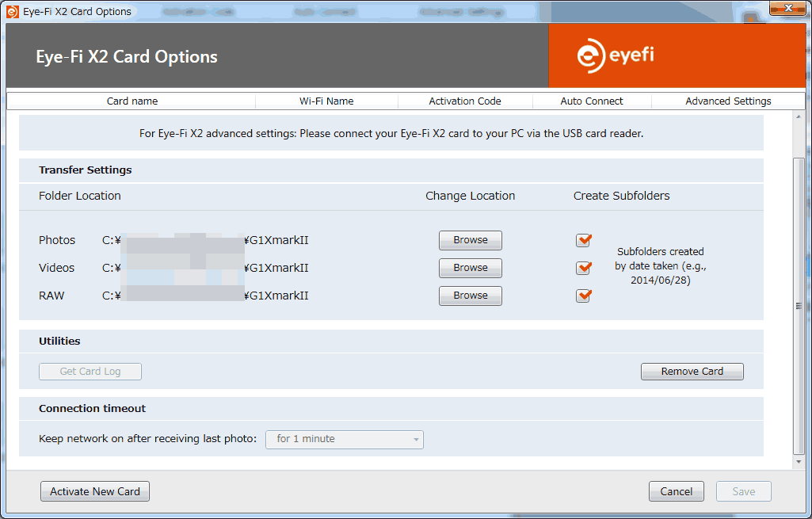Click the eyefi logo in the orange banner
This screenshot has height=519, width=812.
click(616, 55)
